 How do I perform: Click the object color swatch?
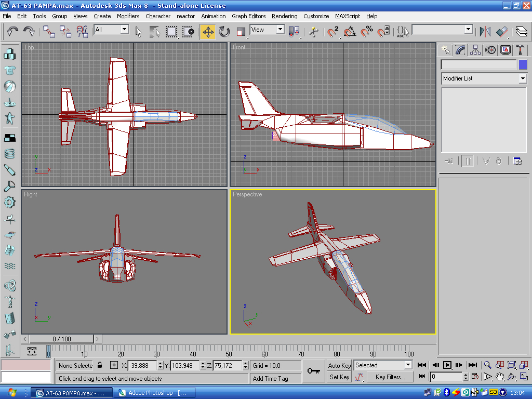[x=523, y=64]
